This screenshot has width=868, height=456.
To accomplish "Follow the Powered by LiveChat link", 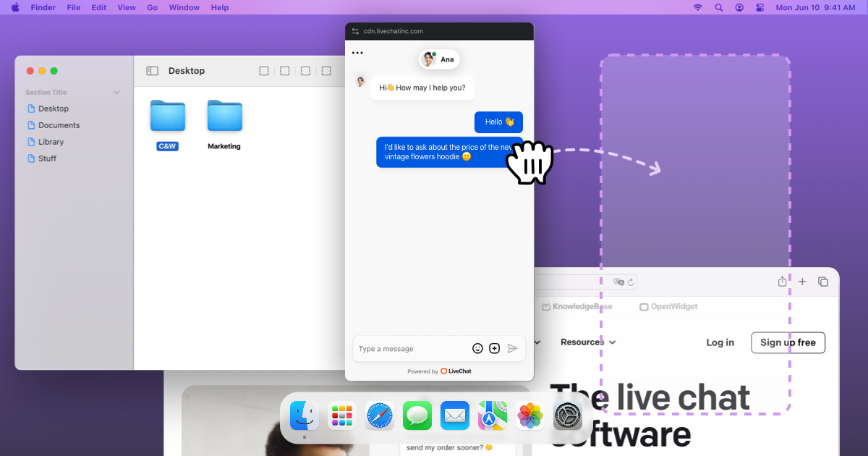I will pos(440,371).
